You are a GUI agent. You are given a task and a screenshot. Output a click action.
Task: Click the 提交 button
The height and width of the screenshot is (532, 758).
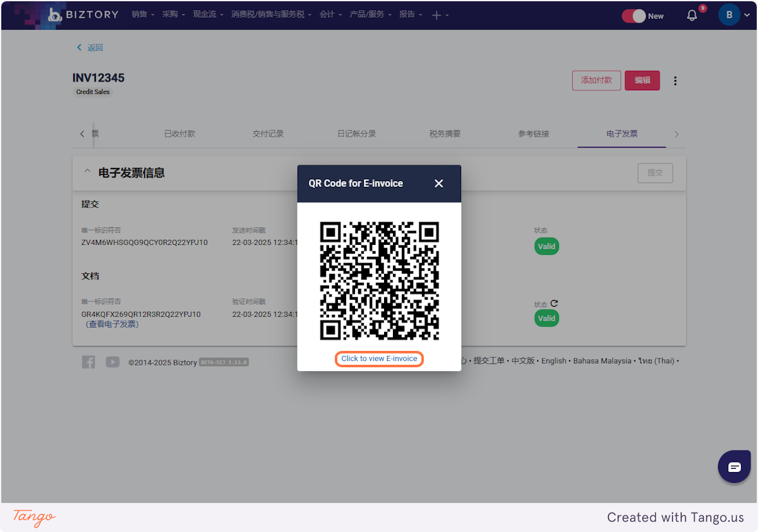pos(655,173)
